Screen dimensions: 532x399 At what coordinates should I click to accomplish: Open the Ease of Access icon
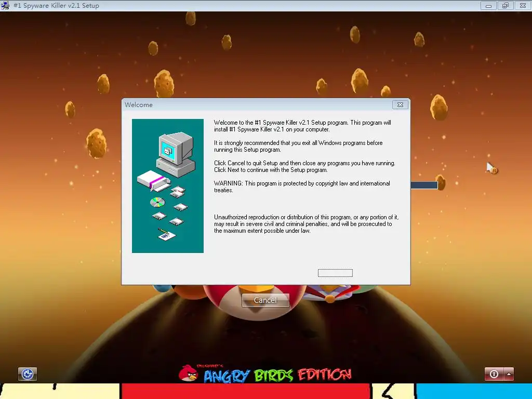(x=27, y=374)
